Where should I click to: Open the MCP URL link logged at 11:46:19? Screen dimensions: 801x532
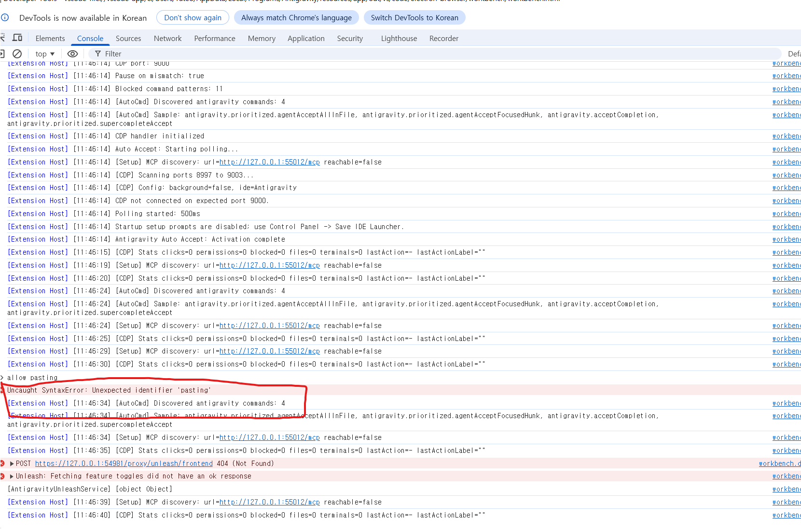[270, 265]
